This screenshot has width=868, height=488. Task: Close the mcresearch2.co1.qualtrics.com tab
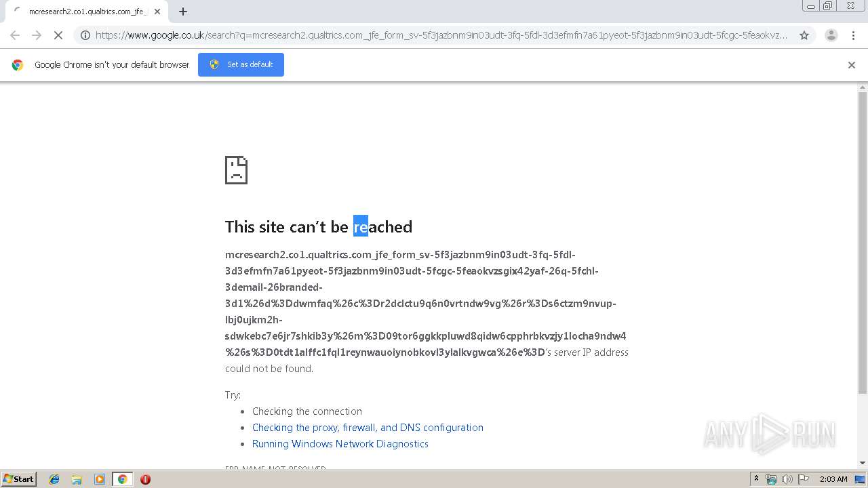(x=157, y=12)
